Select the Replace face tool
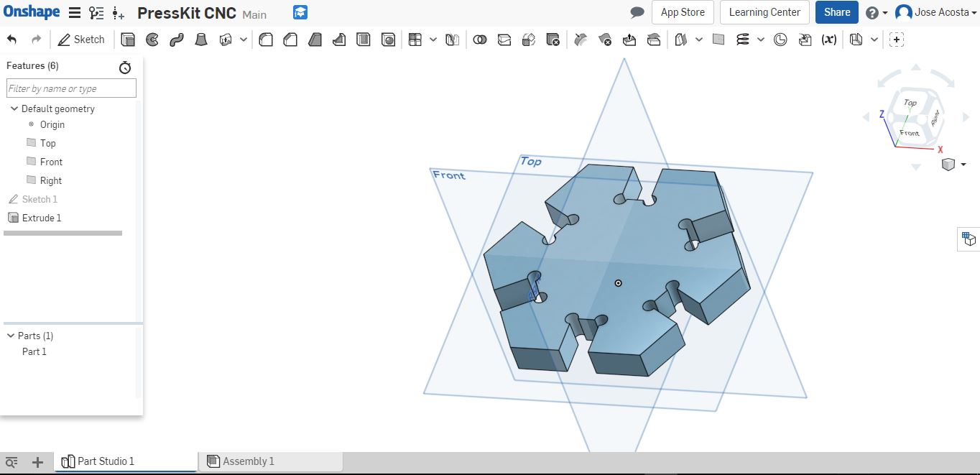This screenshot has width=980, height=475. coord(654,40)
